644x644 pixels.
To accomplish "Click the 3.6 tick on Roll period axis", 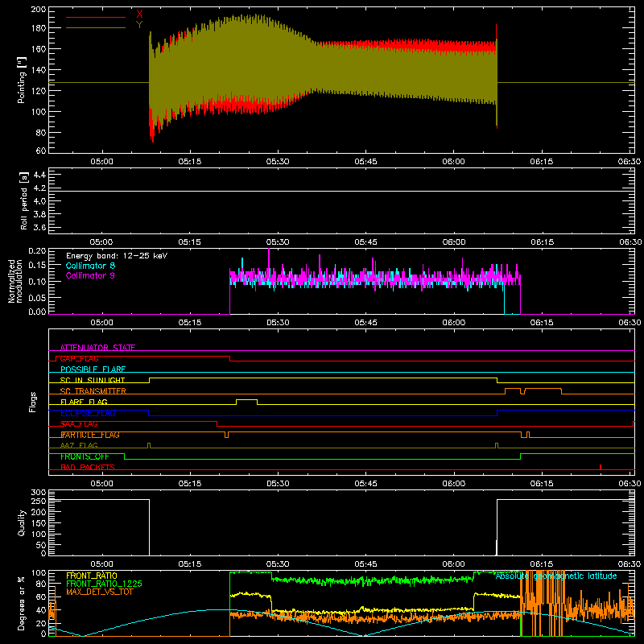I will (39, 227).
